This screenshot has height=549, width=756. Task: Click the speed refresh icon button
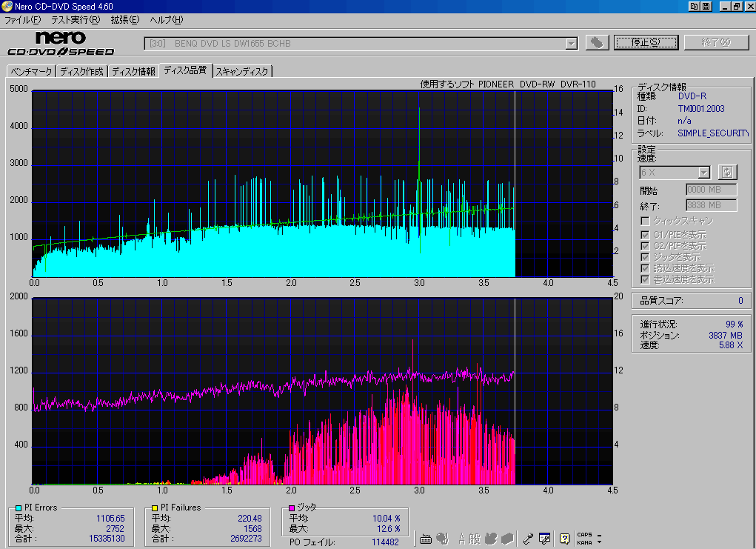tap(727, 172)
